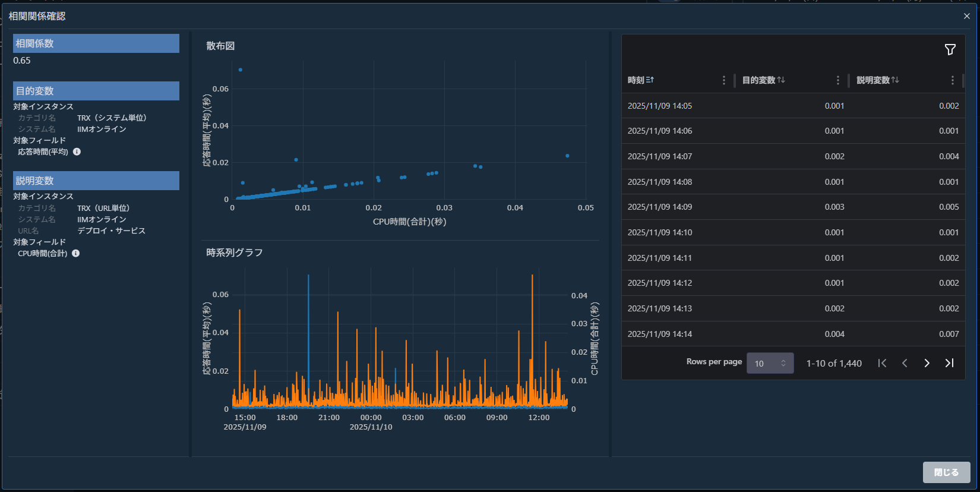Jump to last page of table

[x=949, y=363]
